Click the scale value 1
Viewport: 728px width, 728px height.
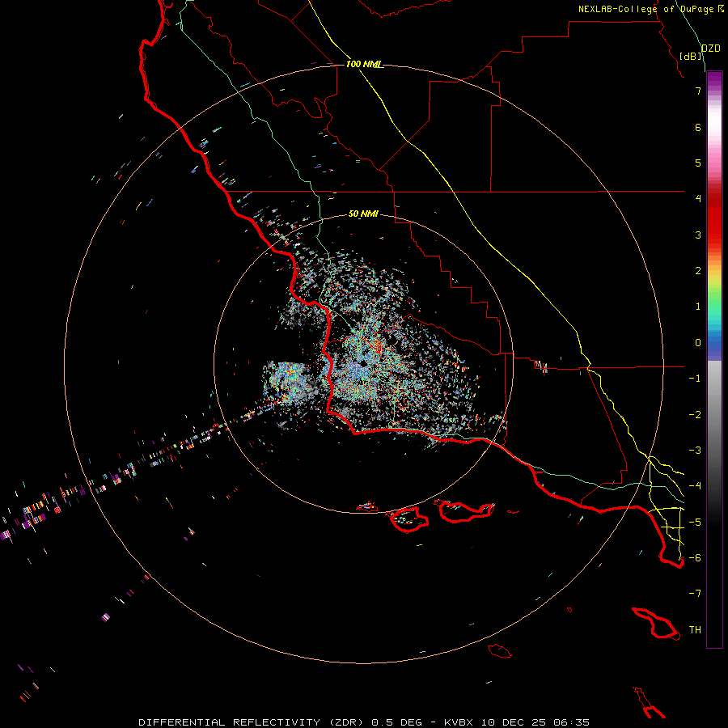[698, 307]
